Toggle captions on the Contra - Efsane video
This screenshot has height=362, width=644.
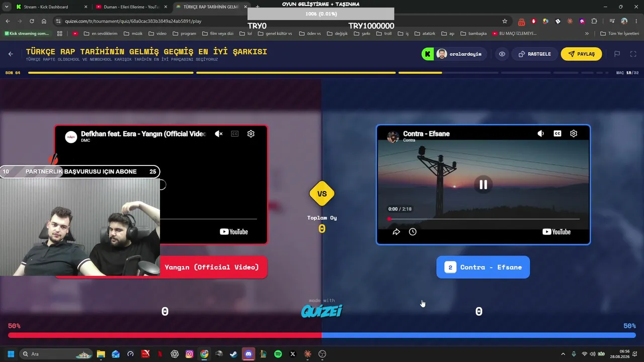(x=557, y=134)
